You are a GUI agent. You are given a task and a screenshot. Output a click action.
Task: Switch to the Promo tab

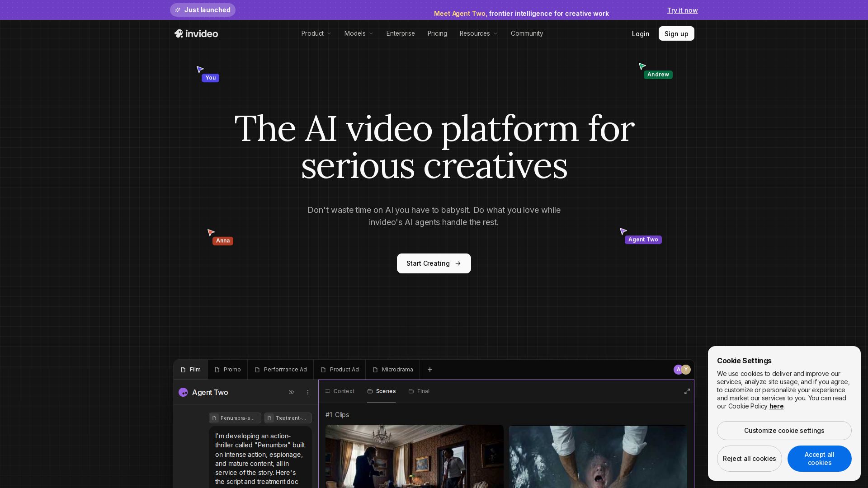tap(228, 370)
